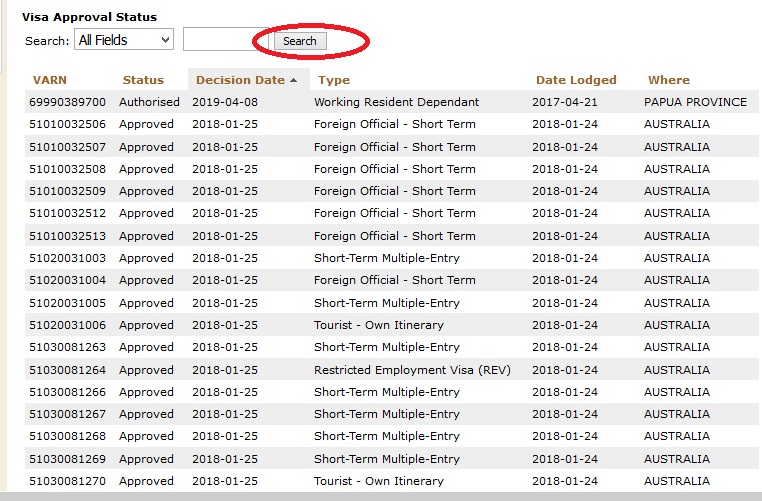Image resolution: width=762 pixels, height=501 pixels.
Task: Open the All Fields search dropdown
Action: point(124,40)
